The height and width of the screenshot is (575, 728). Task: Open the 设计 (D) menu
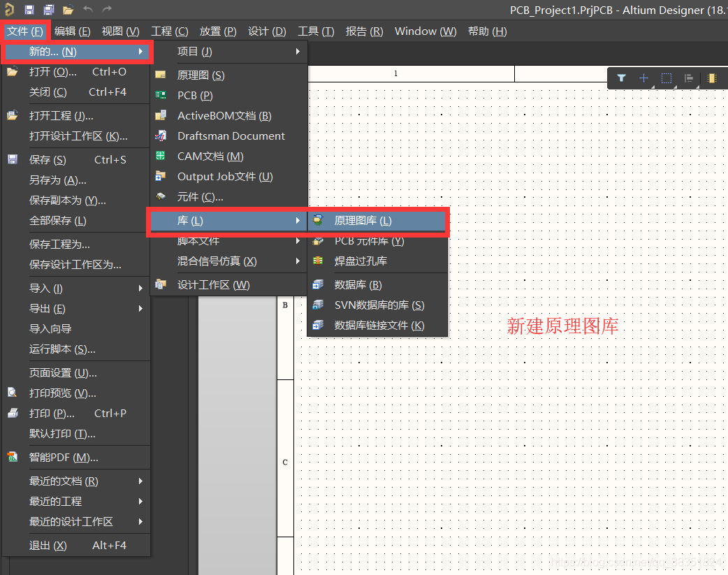tap(267, 31)
